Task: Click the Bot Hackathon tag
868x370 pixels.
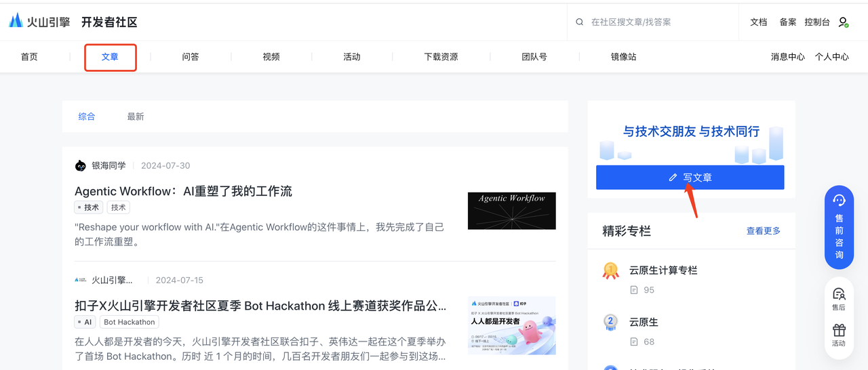Action: pos(130,322)
